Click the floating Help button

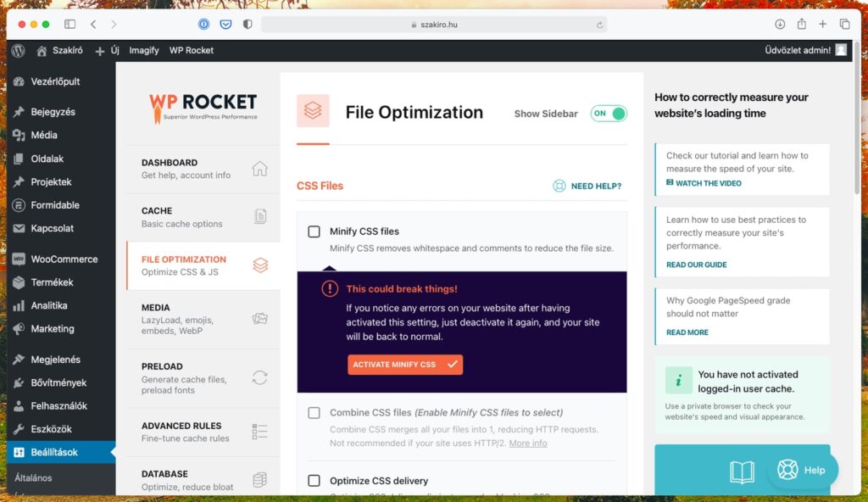pyautogui.click(x=802, y=470)
